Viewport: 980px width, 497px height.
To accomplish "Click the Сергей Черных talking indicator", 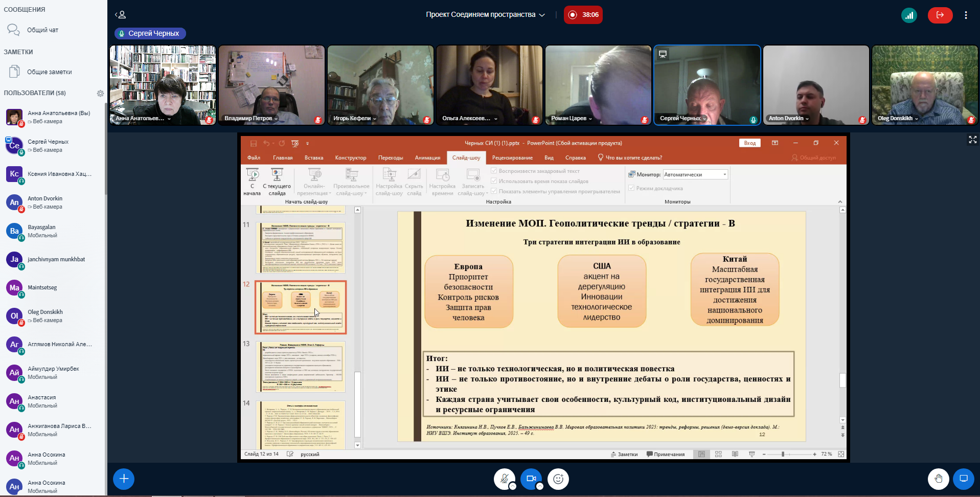I will click(x=150, y=33).
